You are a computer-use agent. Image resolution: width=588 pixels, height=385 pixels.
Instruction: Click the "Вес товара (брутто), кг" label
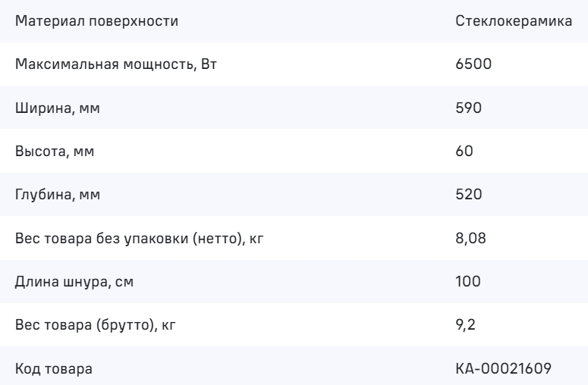tap(99, 326)
